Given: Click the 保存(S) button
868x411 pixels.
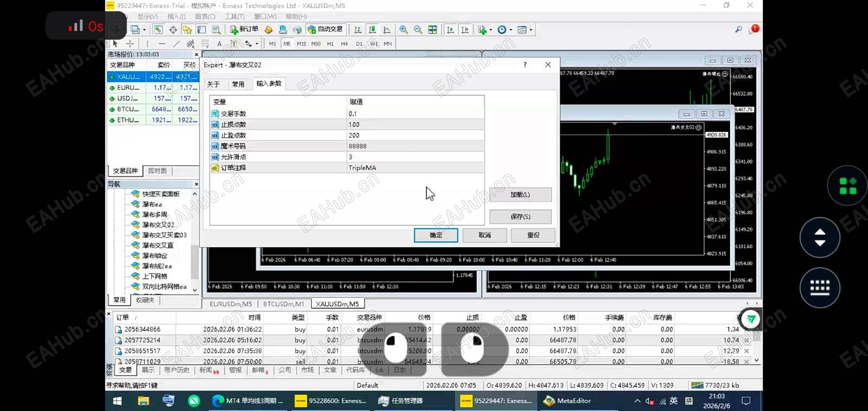Looking at the screenshot, I should 520,217.
